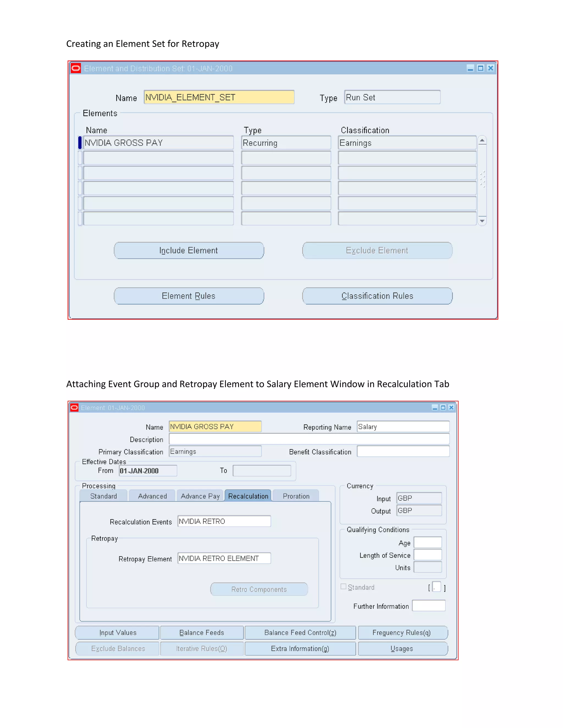Open Balance Feeds
The height and width of the screenshot is (728, 563).
point(202,633)
